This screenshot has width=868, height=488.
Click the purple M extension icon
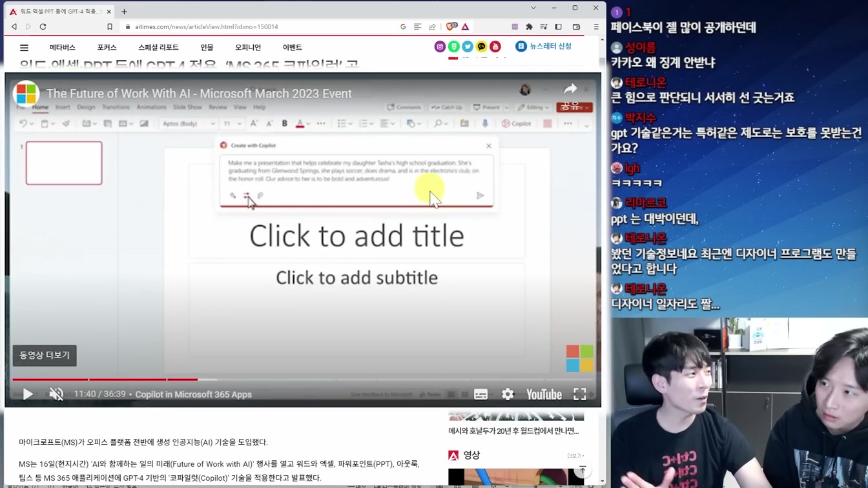[x=515, y=26]
